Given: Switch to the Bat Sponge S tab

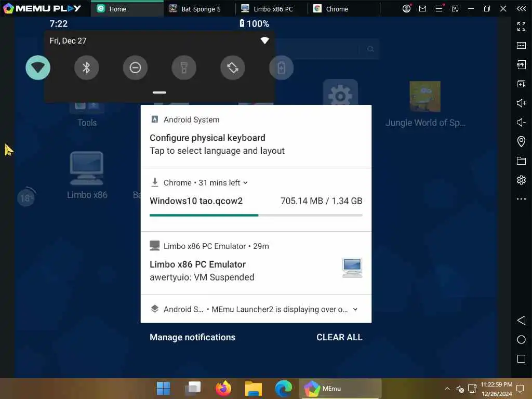Looking at the screenshot, I should 199,9.
